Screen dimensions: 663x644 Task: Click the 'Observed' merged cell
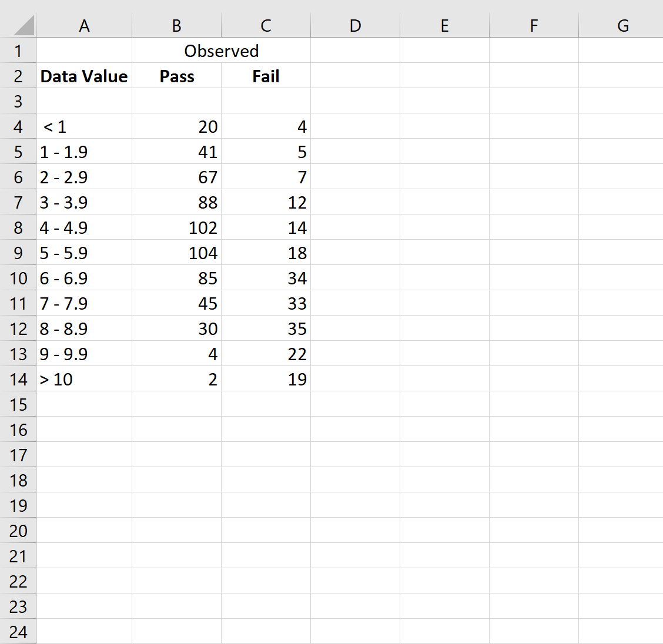point(221,51)
